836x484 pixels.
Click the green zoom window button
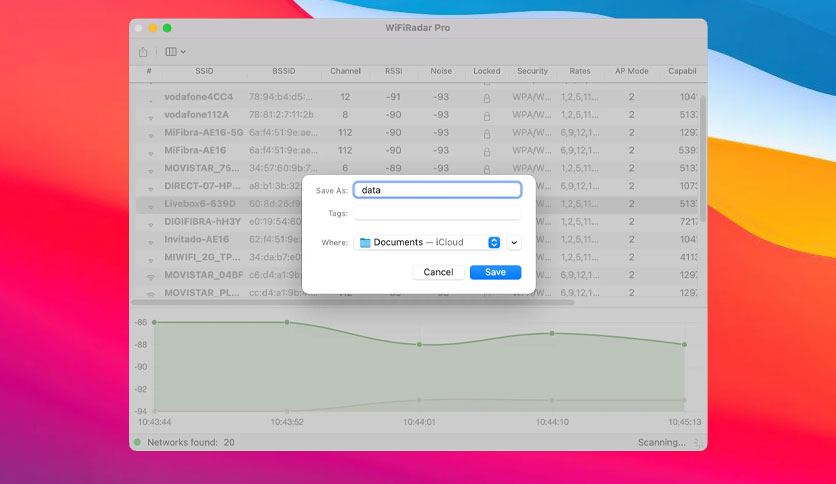[x=167, y=28]
